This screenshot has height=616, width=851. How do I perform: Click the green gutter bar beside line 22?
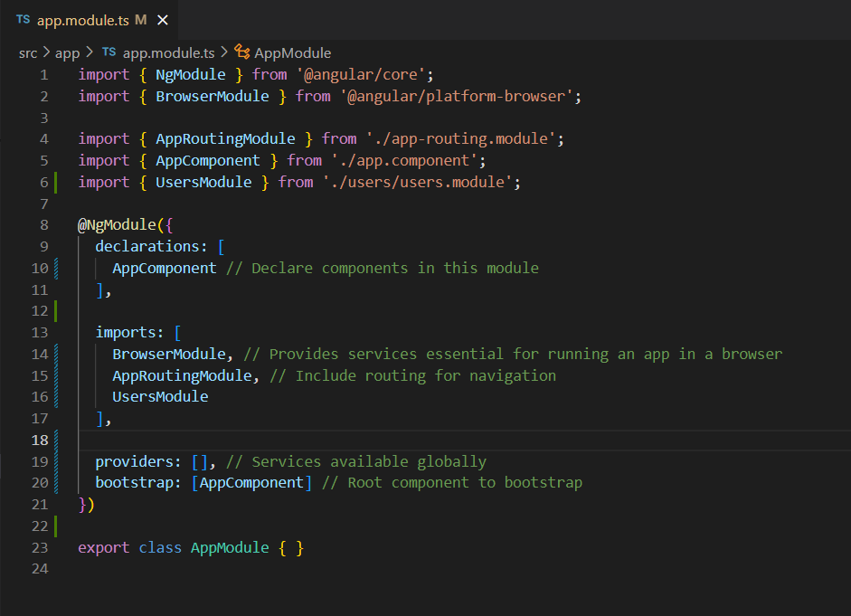[x=56, y=526]
